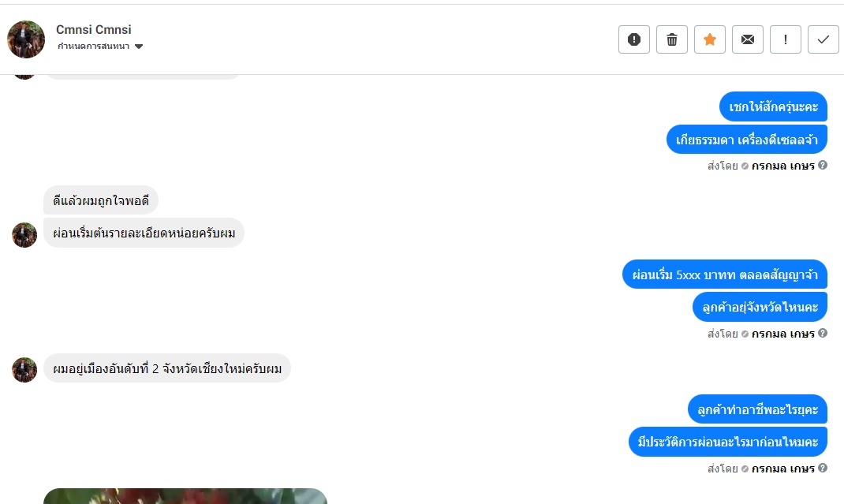Open the partially visible image at bottom
The image size is (844, 504).
pos(185,496)
